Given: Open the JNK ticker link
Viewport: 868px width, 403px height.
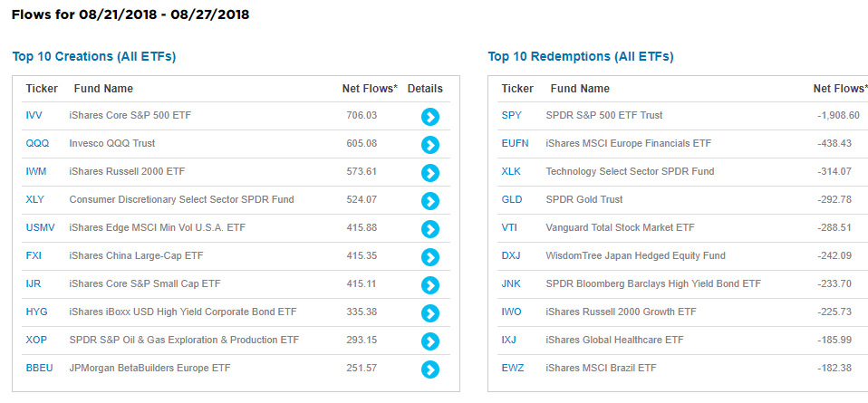Looking at the screenshot, I should (x=511, y=283).
